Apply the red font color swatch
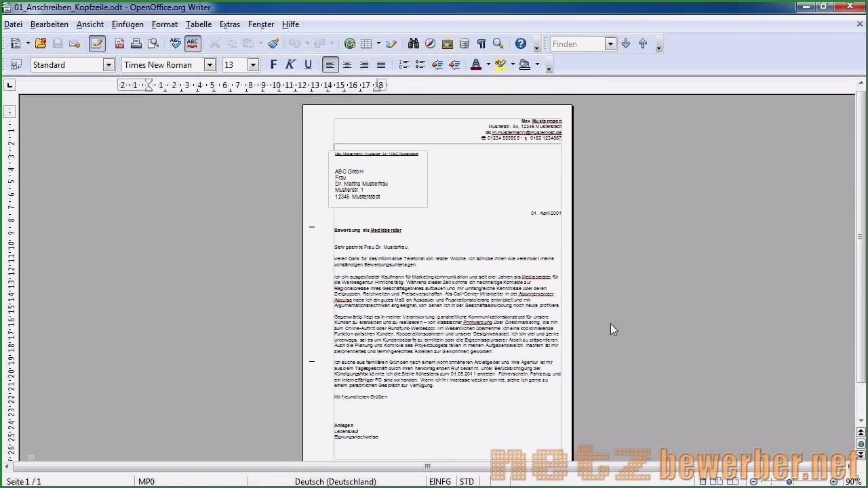 pyautogui.click(x=475, y=65)
